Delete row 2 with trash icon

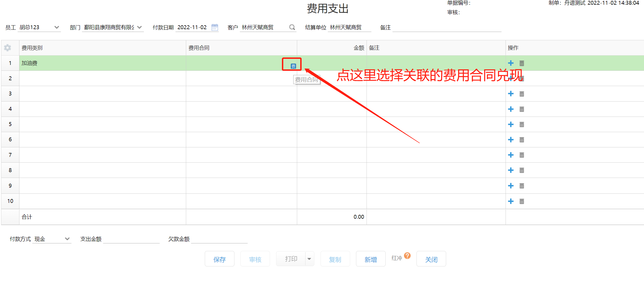click(522, 79)
